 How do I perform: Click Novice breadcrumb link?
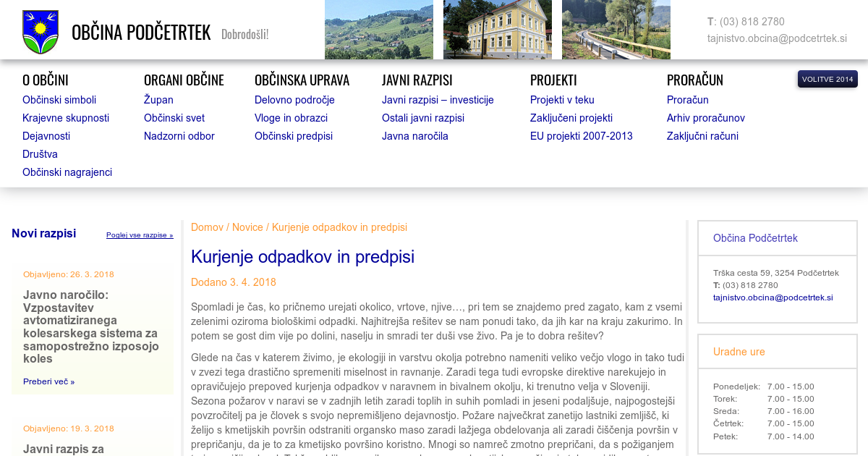247,227
